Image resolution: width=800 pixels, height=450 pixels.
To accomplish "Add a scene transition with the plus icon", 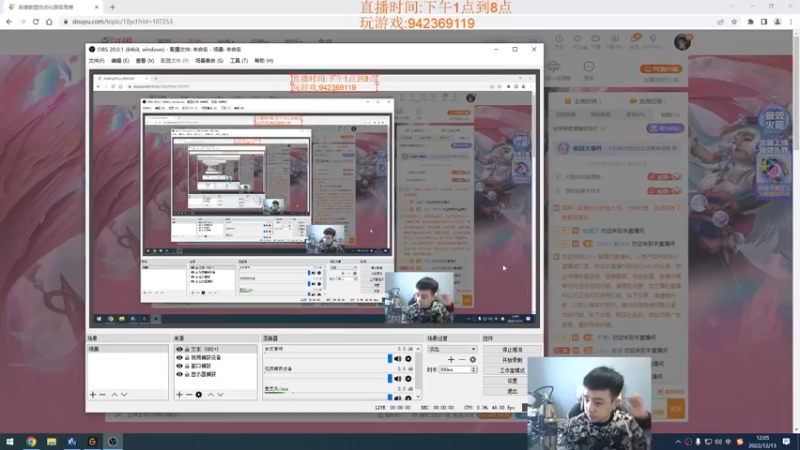I will [x=451, y=360].
